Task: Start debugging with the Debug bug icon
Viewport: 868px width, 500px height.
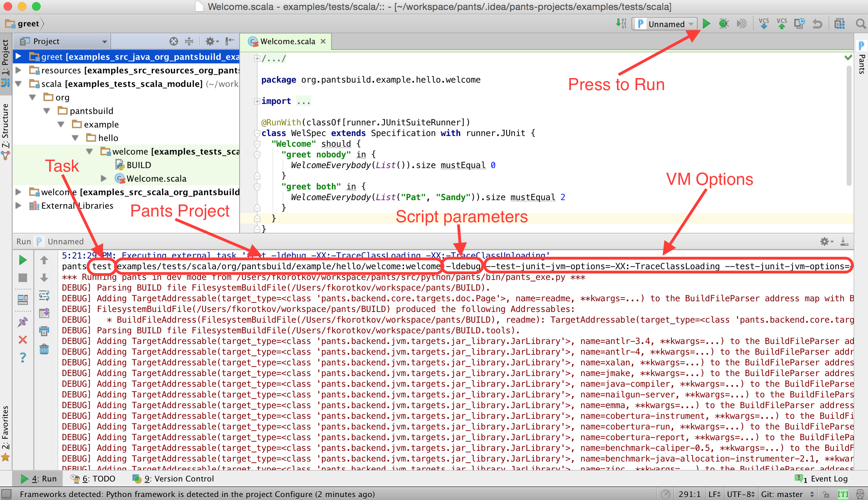Action: 723,24
